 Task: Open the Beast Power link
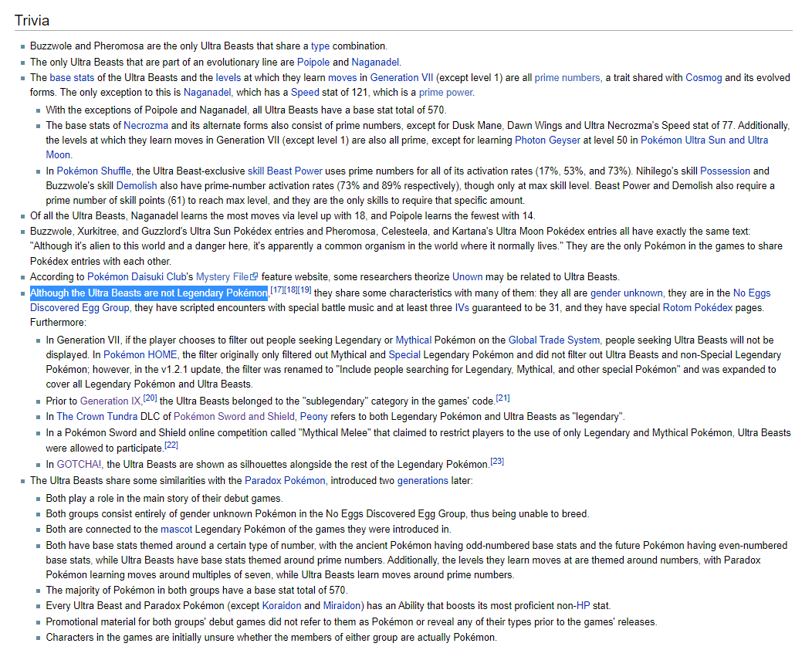[x=295, y=171]
